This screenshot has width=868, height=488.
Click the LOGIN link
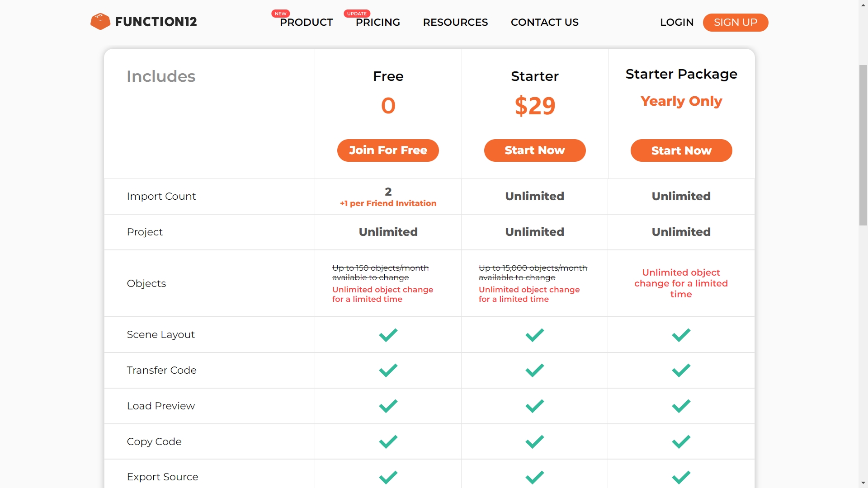[677, 23]
